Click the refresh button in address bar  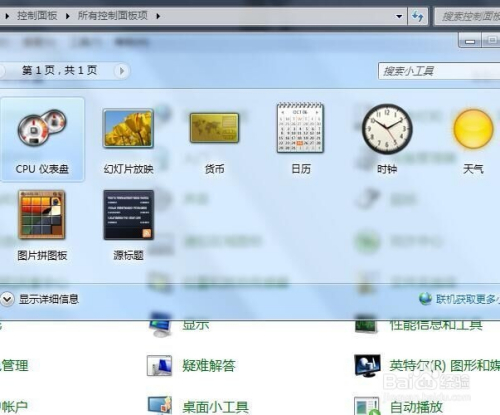point(418,16)
